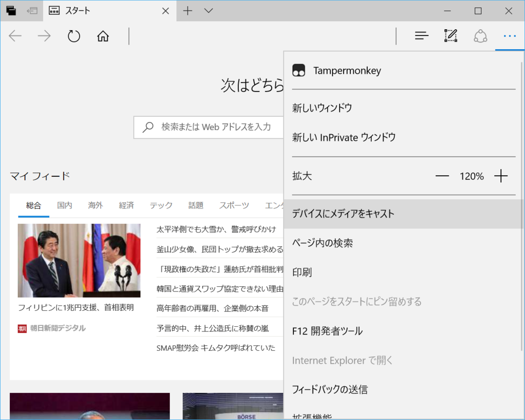Screen dimensions: 525x420
Task: Refresh the current page
Action: tap(73, 36)
